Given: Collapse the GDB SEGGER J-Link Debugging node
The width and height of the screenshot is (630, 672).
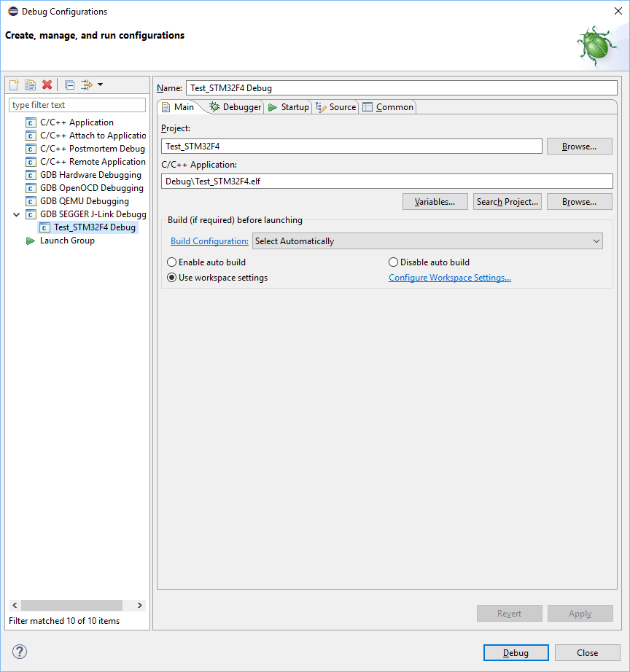Looking at the screenshot, I should [x=17, y=214].
